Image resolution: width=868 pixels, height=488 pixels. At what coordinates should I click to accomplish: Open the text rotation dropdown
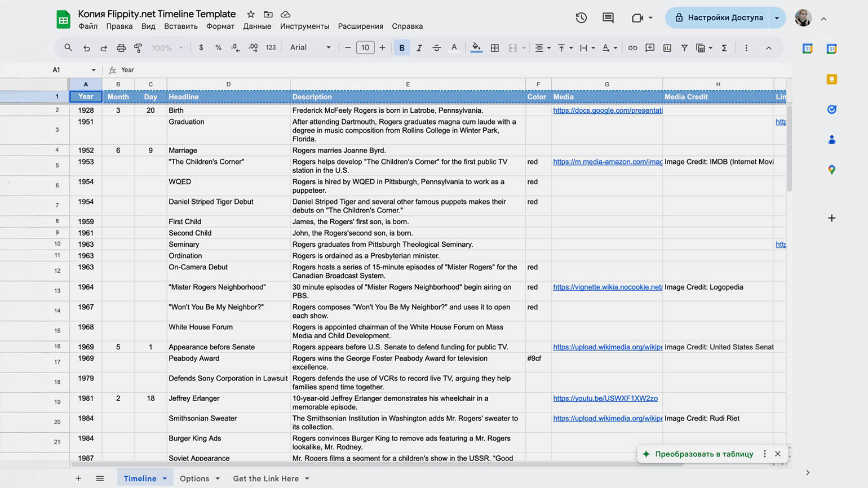pos(609,48)
